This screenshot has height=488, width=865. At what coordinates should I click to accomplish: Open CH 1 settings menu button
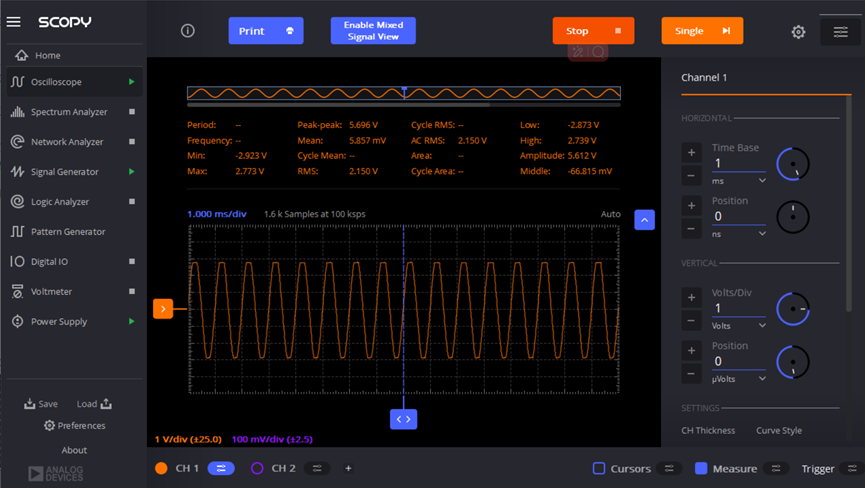click(x=221, y=468)
